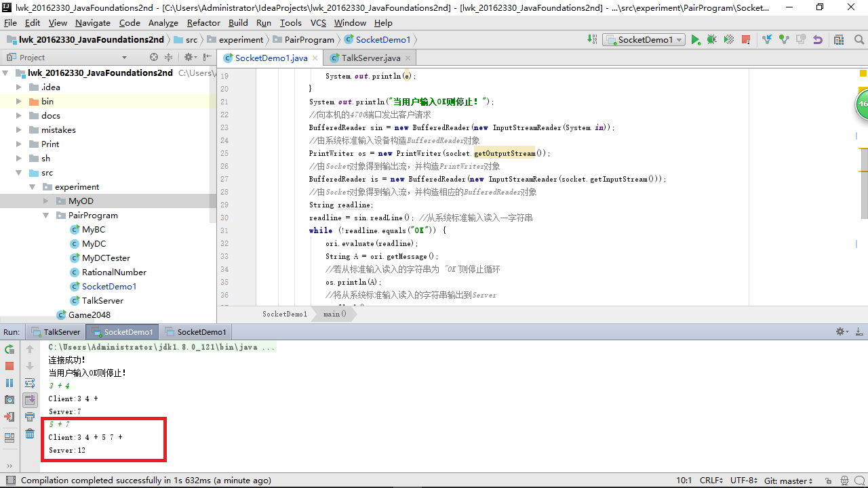The height and width of the screenshot is (488, 868).
Task: Pause output in the Run panel
Action: [x=9, y=383]
